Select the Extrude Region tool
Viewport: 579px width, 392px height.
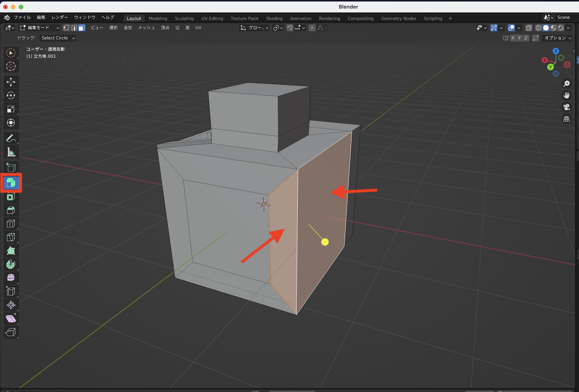[11, 183]
